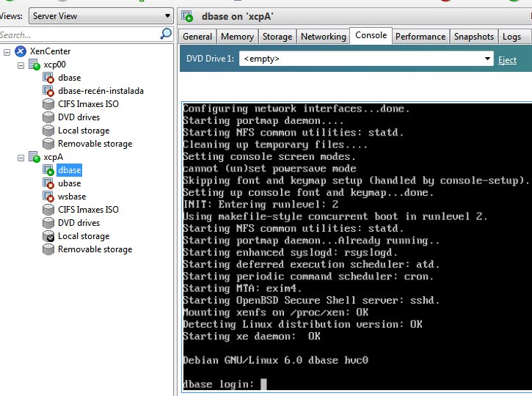Open the Logs tab
This screenshot has height=396, width=532.
point(511,37)
